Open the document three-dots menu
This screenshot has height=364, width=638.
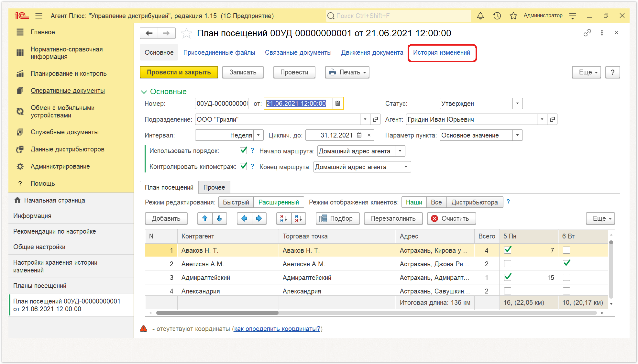pos(602,33)
